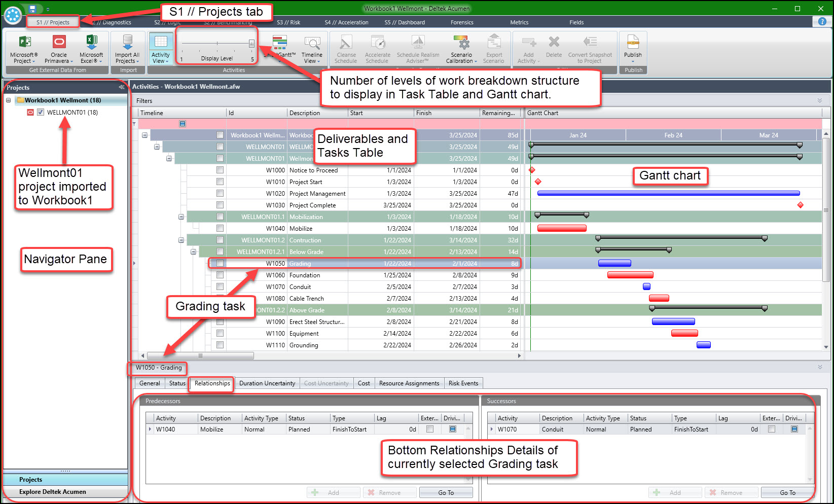Click the Display Level slider handle

coord(251,44)
